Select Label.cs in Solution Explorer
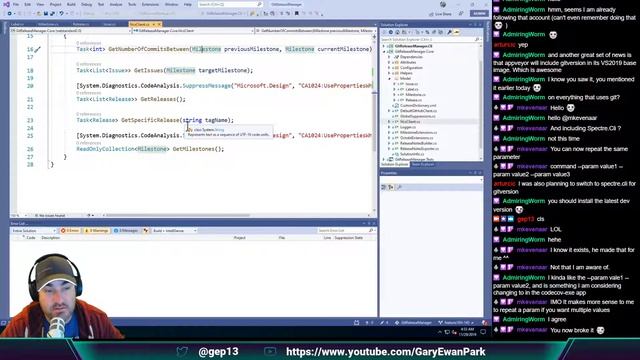 pos(412,89)
